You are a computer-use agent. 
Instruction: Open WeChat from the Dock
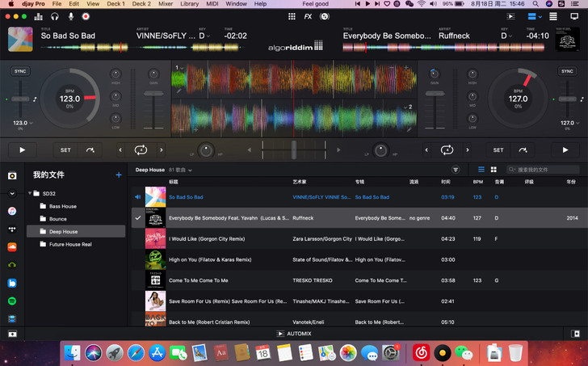pos(464,353)
